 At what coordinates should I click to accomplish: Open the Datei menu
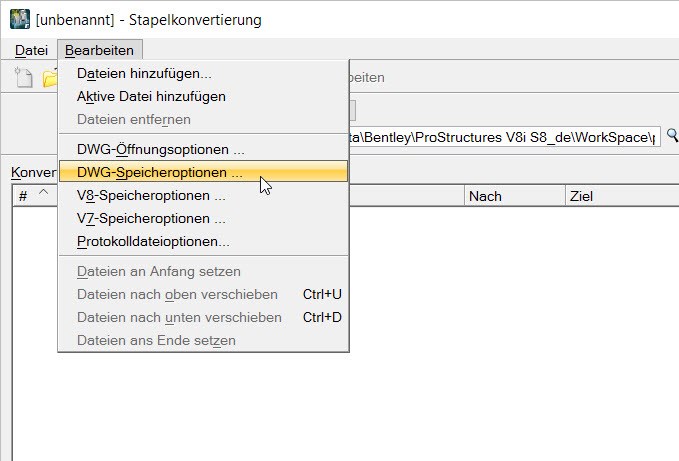pos(31,50)
